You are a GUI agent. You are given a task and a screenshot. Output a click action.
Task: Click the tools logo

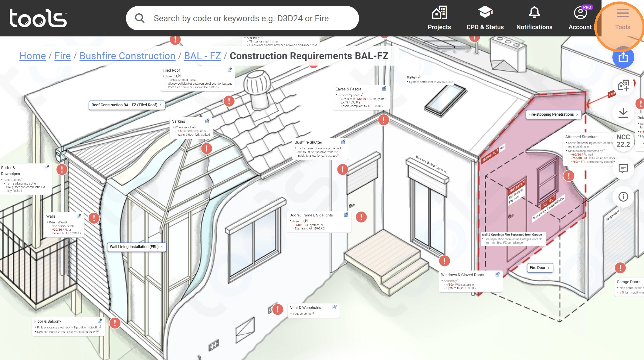pos(38,18)
